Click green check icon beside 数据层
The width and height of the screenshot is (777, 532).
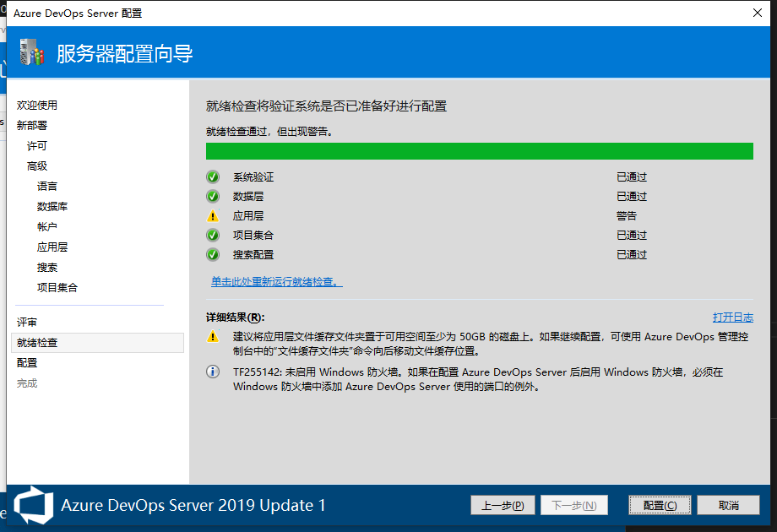pos(213,197)
